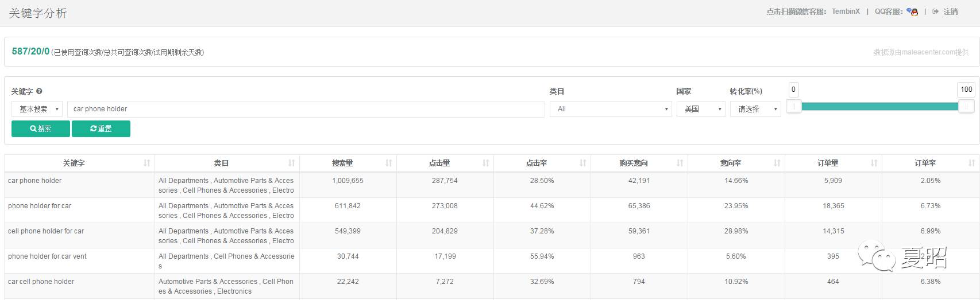Screen dimensions: 980x300
Task: Click the right slider handle at 100
Action: point(966,106)
